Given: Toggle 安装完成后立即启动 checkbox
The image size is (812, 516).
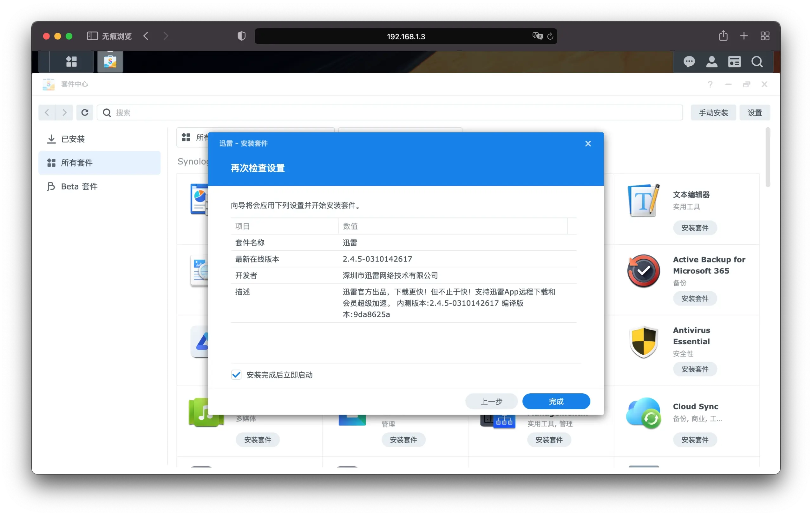Looking at the screenshot, I should point(236,375).
